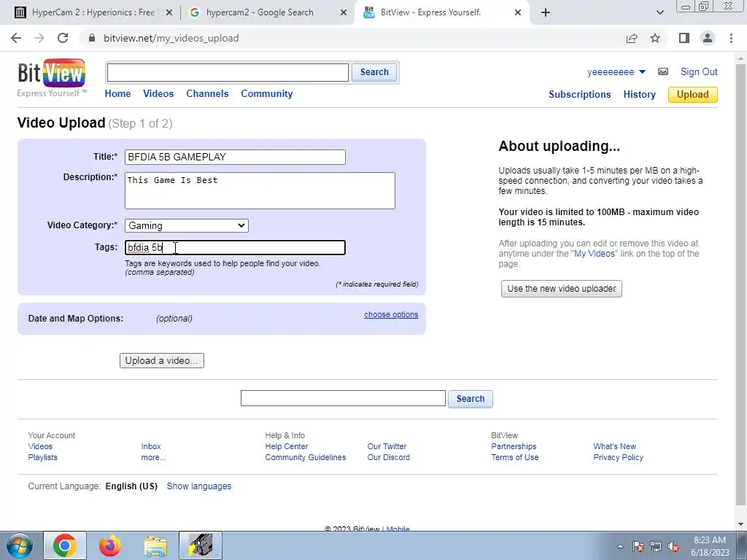The height and width of the screenshot is (560, 747).
Task: Open Community Guidelines link
Action: 306,457
